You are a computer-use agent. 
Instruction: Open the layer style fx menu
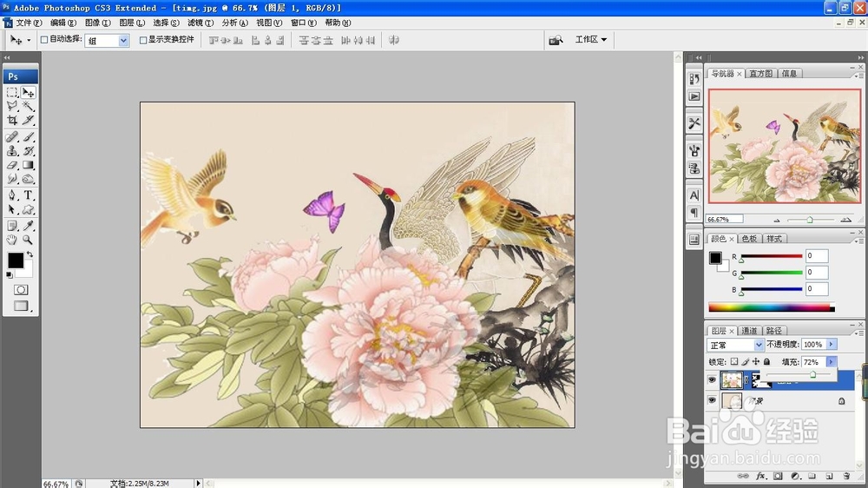761,476
